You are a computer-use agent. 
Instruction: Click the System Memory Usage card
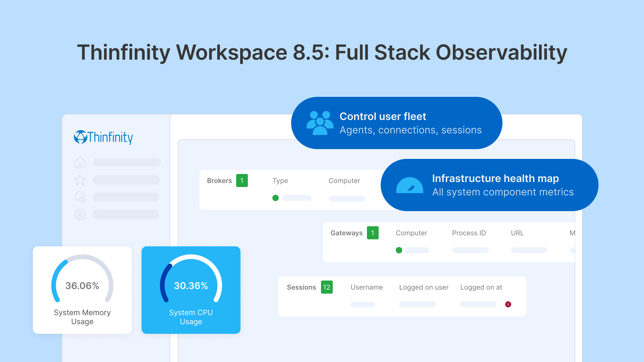tap(82, 290)
